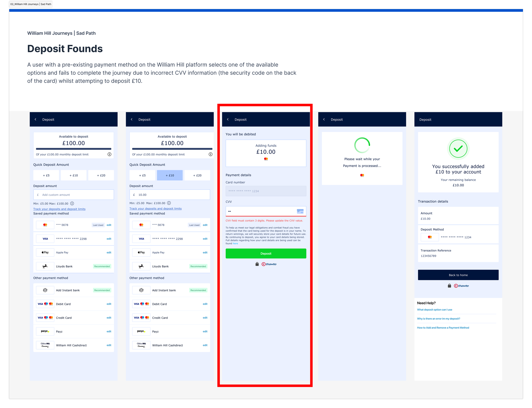Viewport: 532px width, 408px height.
Task: Choose + £5 quick deposit in first screen
Action: click(x=46, y=175)
